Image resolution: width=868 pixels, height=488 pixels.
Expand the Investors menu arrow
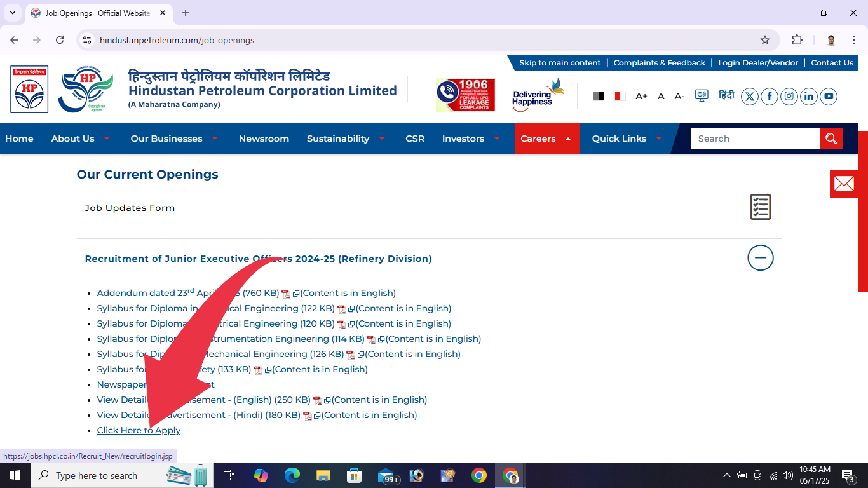pyautogui.click(x=497, y=139)
